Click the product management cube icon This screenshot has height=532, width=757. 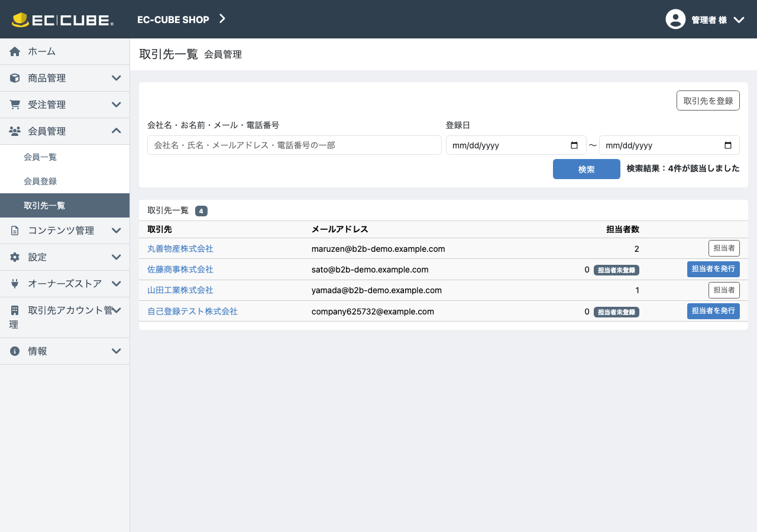pos(15,78)
